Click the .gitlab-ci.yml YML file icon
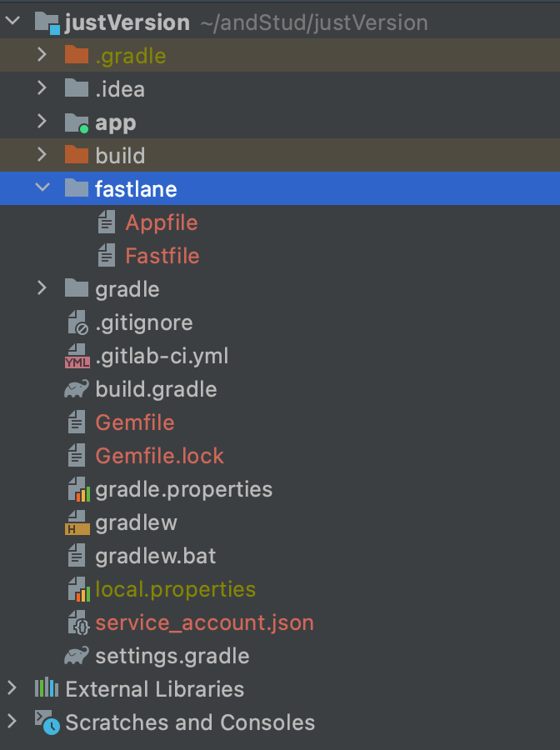The width and height of the screenshot is (560, 750). coord(77,357)
